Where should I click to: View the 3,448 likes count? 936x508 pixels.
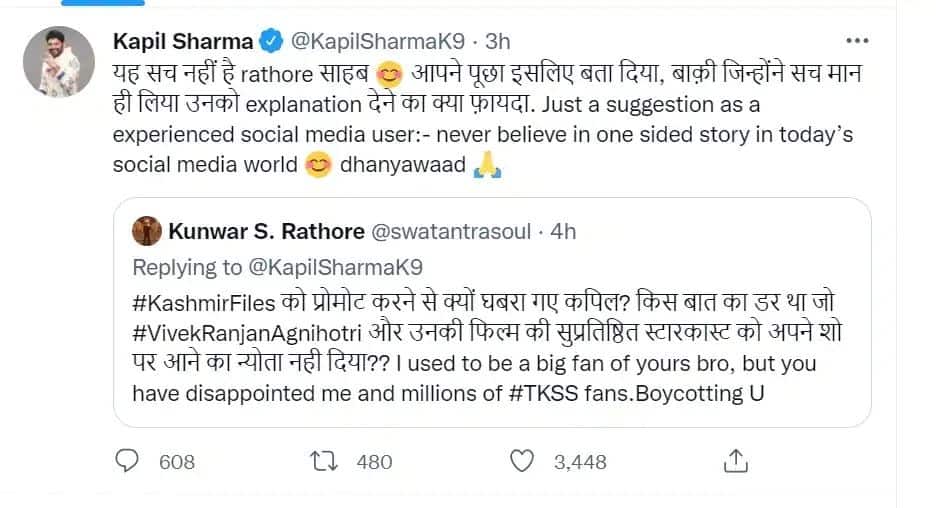coord(578,462)
